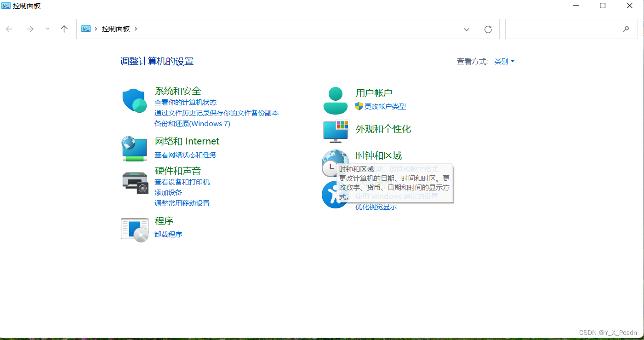The image size is (644, 340).
Task: Click the 添加设备 link
Action: click(168, 193)
